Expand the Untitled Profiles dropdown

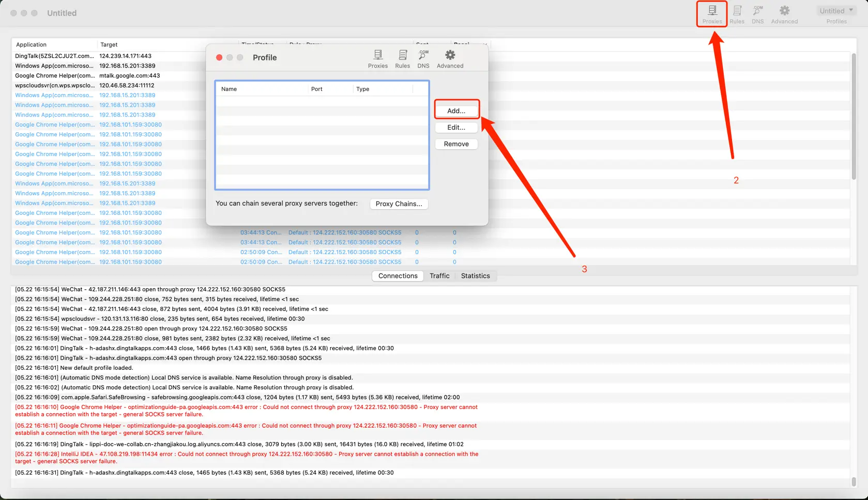click(x=836, y=11)
